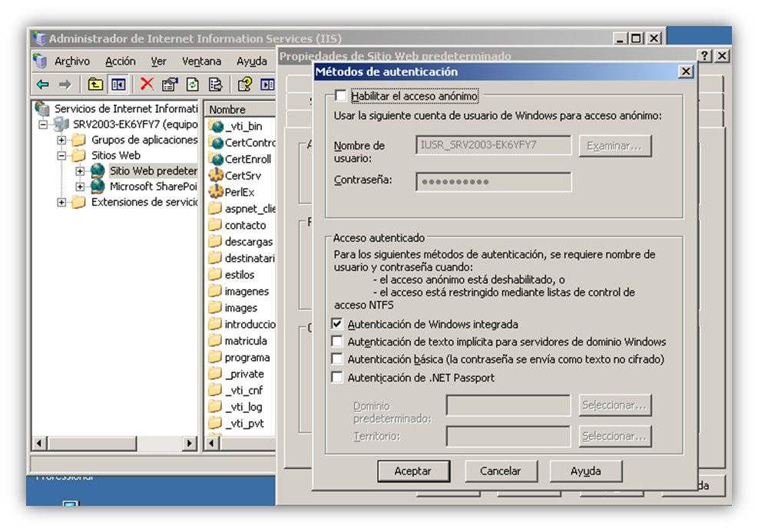The width and height of the screenshot is (758, 532).
Task: Expand Microsoft SharePoint site node
Action: click(x=80, y=187)
